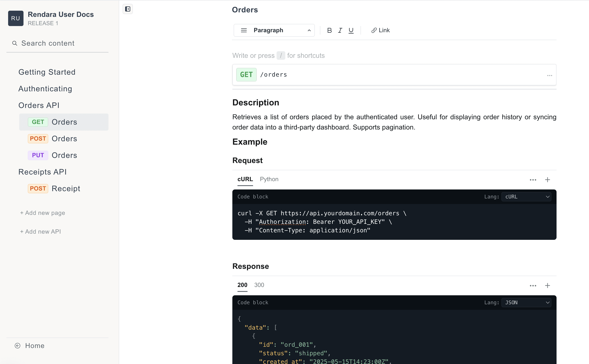This screenshot has width=589, height=364.
Task: Switch to the 200 response tab
Action: tap(242, 285)
